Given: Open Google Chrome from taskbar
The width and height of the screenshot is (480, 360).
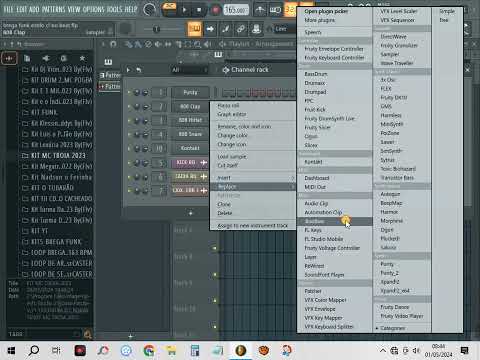Looking at the screenshot, I should click(149, 351).
